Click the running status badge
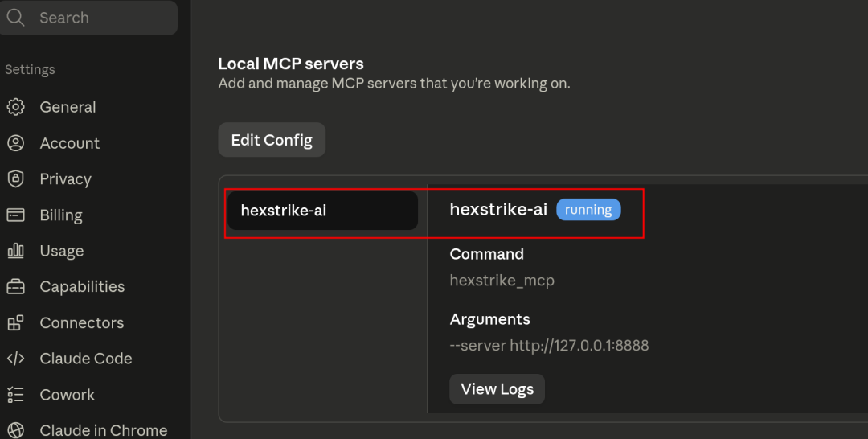868x439 pixels. (588, 210)
